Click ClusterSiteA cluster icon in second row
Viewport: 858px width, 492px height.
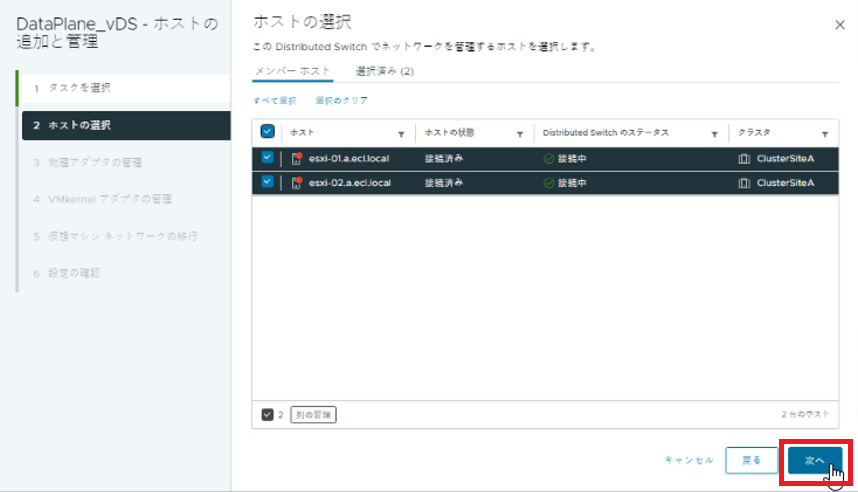click(743, 183)
